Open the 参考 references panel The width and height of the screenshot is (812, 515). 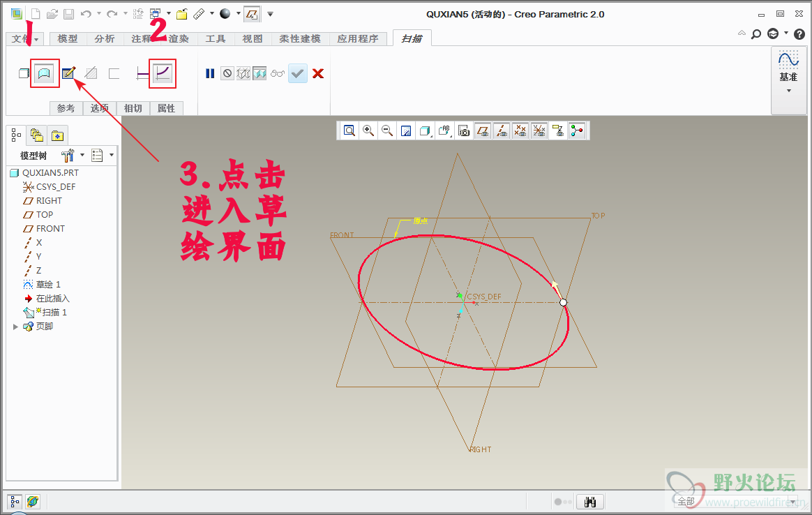coord(66,108)
